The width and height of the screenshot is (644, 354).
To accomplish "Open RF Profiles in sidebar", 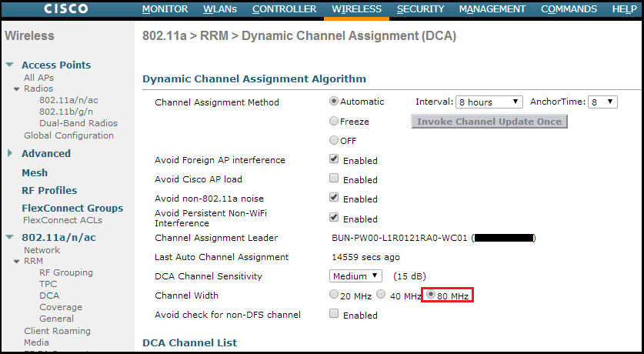I will pos(49,190).
